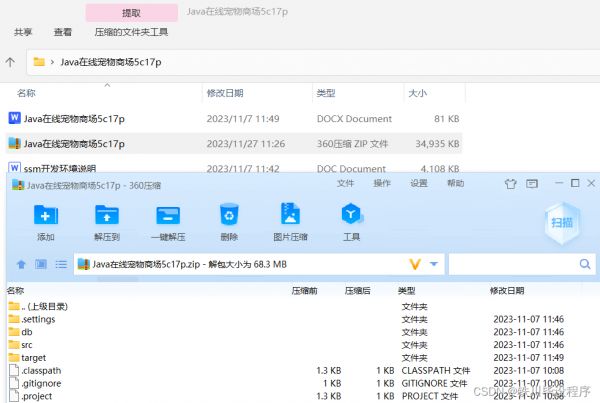Click the 删除 (Delete) trash icon

click(229, 214)
